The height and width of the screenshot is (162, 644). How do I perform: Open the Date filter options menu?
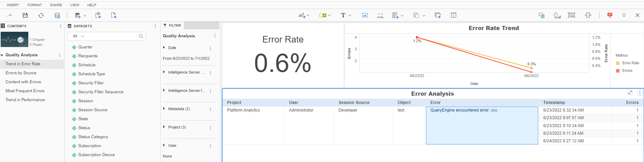[x=210, y=48]
